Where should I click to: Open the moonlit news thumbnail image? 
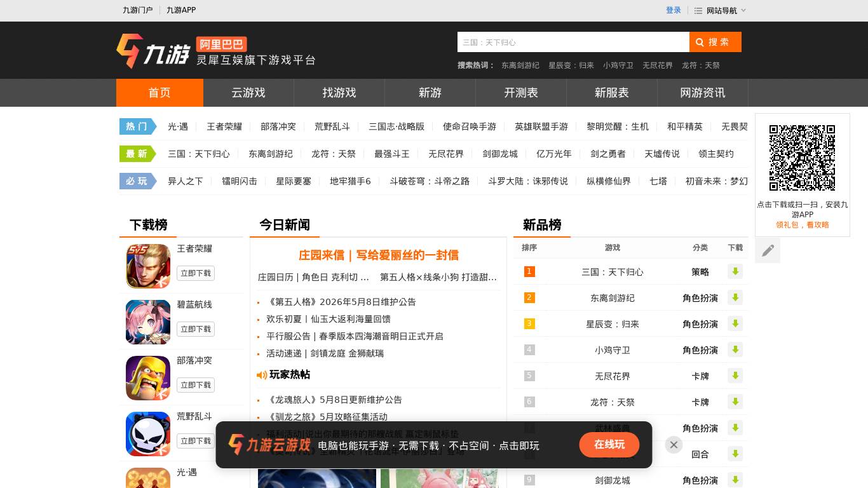(x=317, y=478)
